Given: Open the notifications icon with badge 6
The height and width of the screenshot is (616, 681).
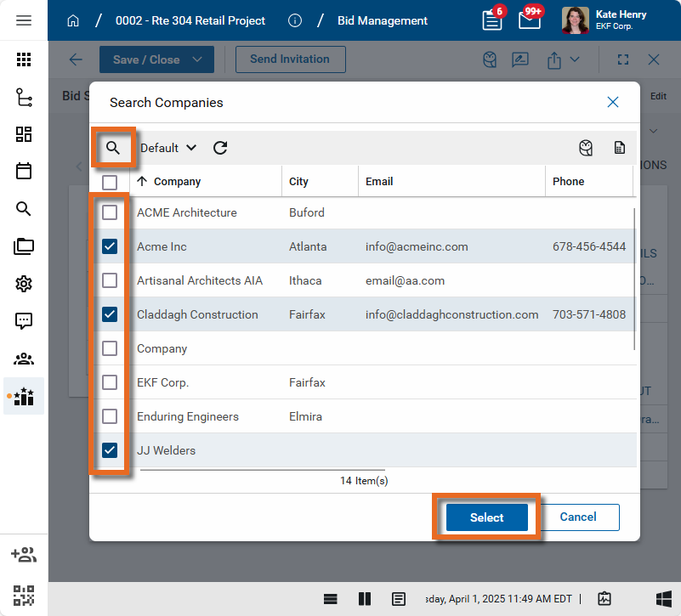Looking at the screenshot, I should [492, 20].
